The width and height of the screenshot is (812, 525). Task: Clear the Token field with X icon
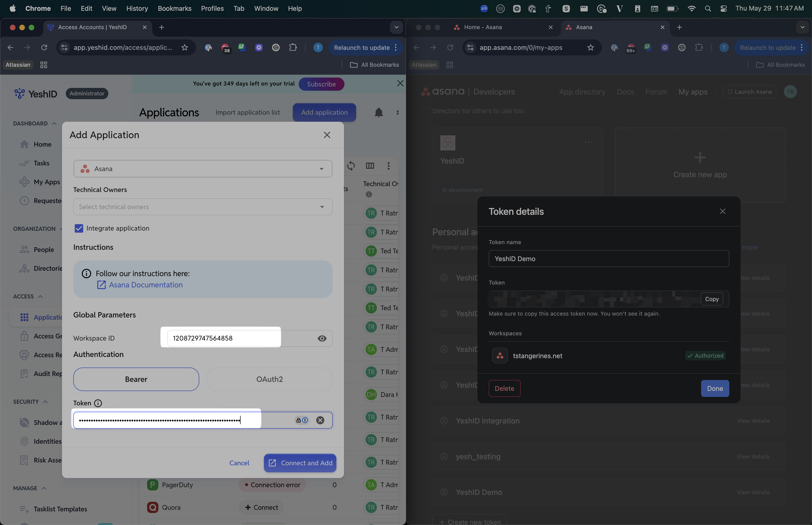coord(320,420)
